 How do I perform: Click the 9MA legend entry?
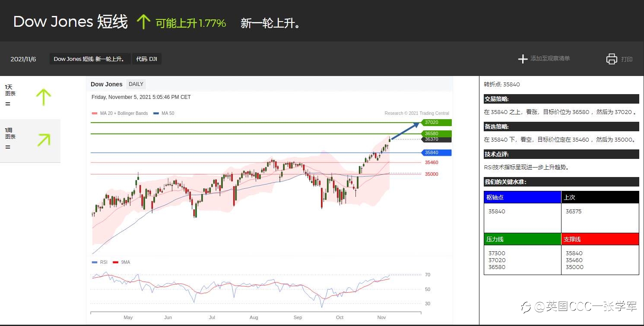click(121, 263)
